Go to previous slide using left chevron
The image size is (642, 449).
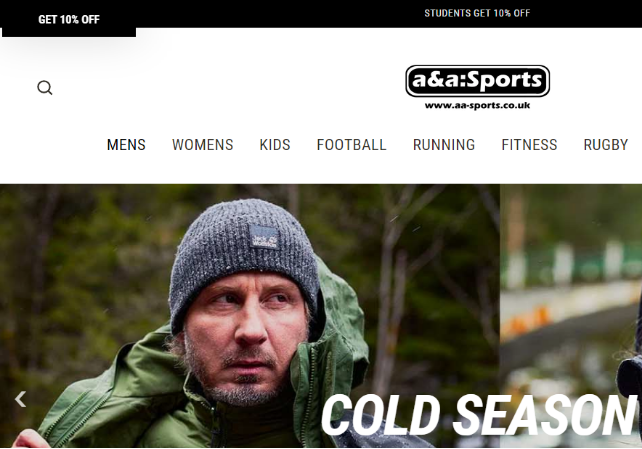[20, 399]
